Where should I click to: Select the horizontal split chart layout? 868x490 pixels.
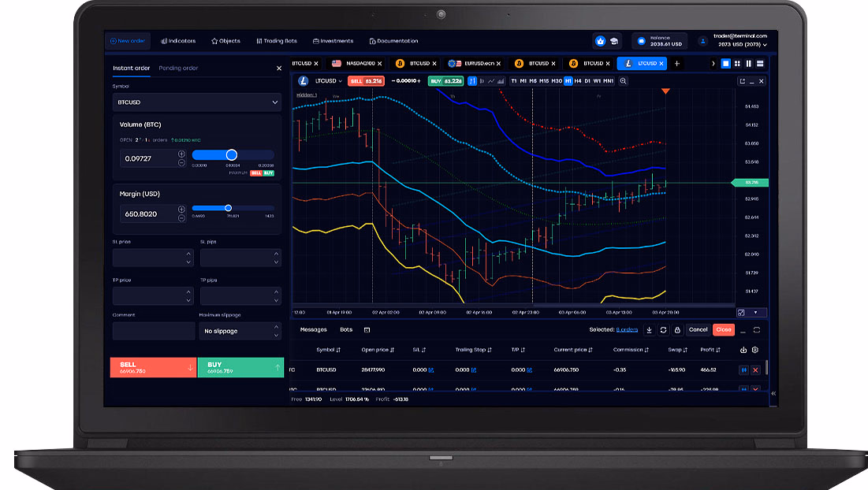(x=760, y=64)
